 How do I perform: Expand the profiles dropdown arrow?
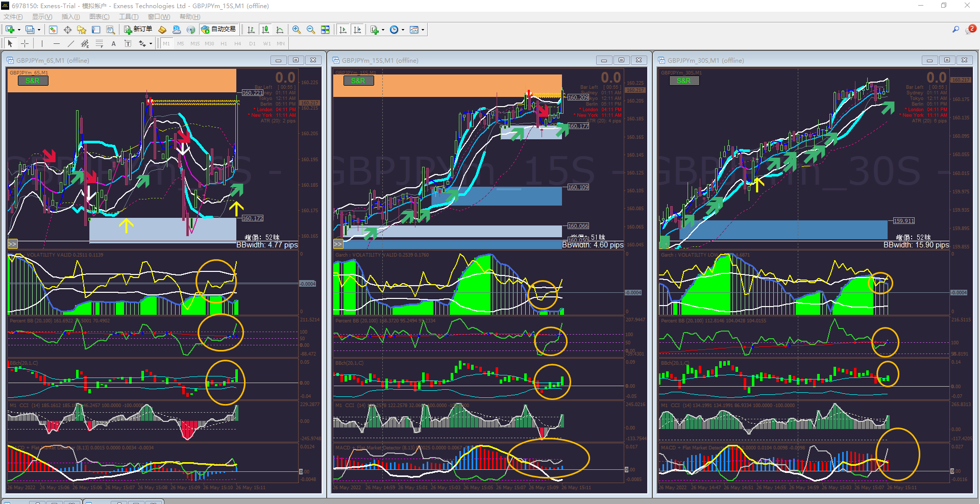[39, 30]
